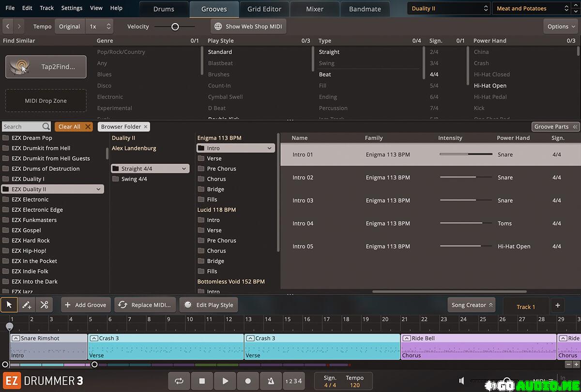The height and width of the screenshot is (392, 581).
Task: Collapse the Enigma Intro folder
Action: click(x=269, y=148)
